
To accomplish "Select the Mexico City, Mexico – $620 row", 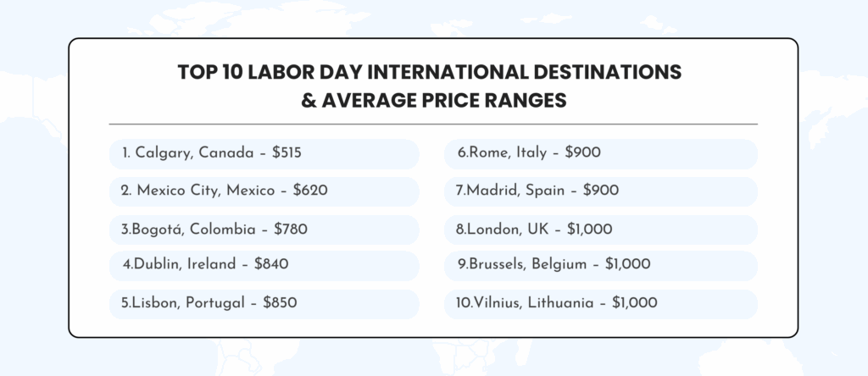I will coord(264,191).
